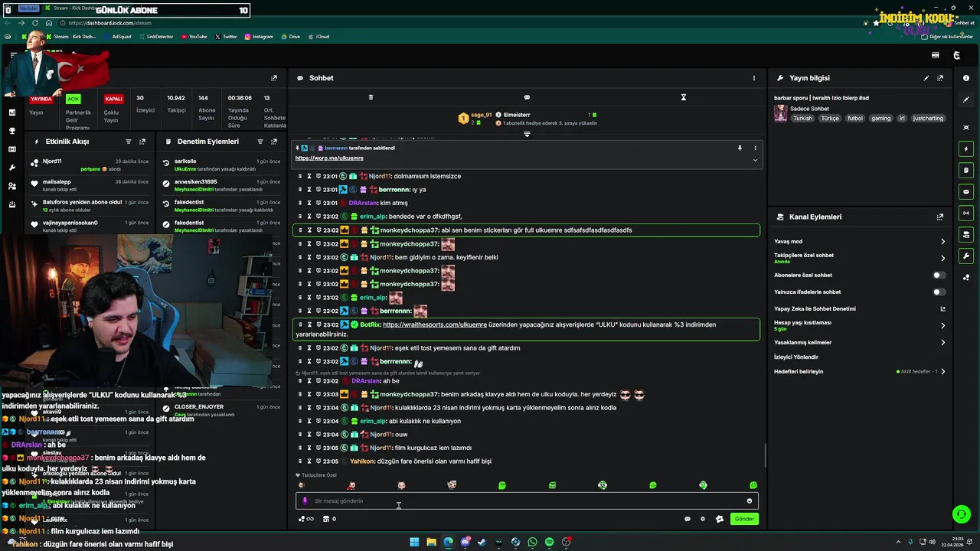Click chat scrollbar
Image resolution: width=980 pixels, height=551 pixels.
coord(765,456)
